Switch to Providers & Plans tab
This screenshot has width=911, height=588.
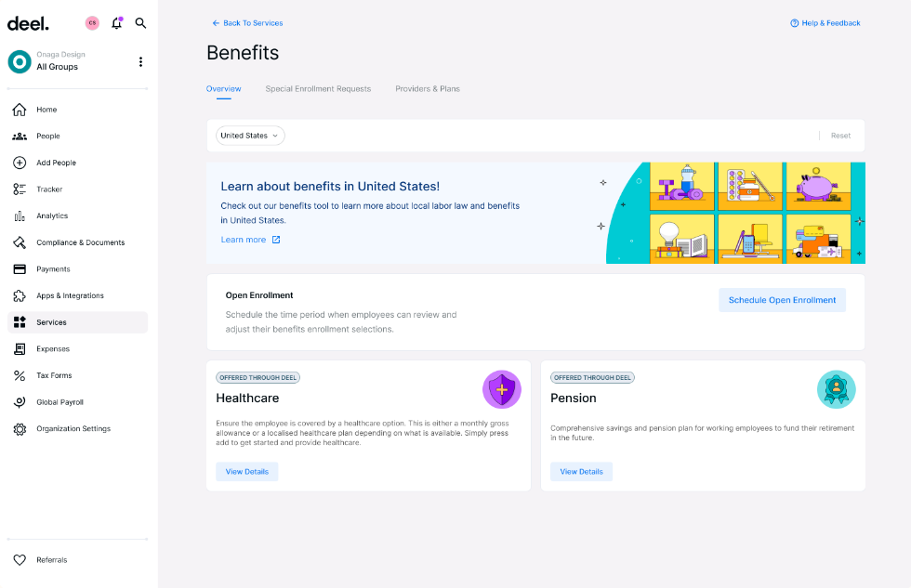[x=428, y=89]
